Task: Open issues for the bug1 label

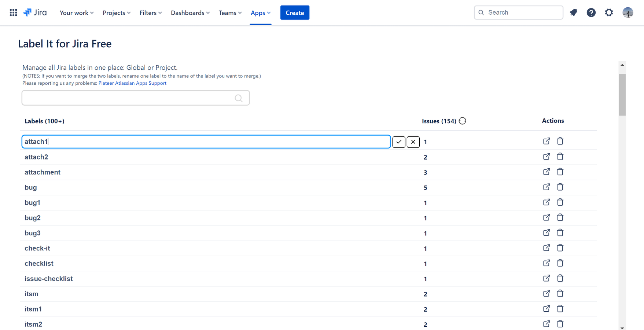Action: [547, 202]
